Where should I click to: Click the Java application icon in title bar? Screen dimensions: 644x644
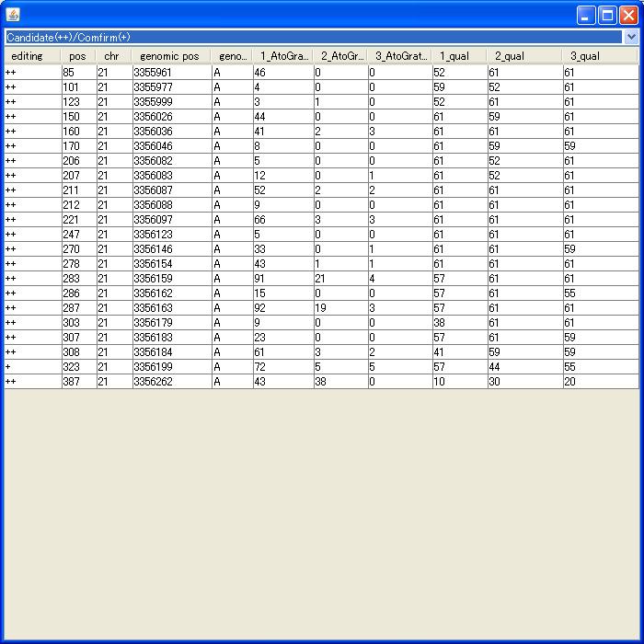coord(13,16)
